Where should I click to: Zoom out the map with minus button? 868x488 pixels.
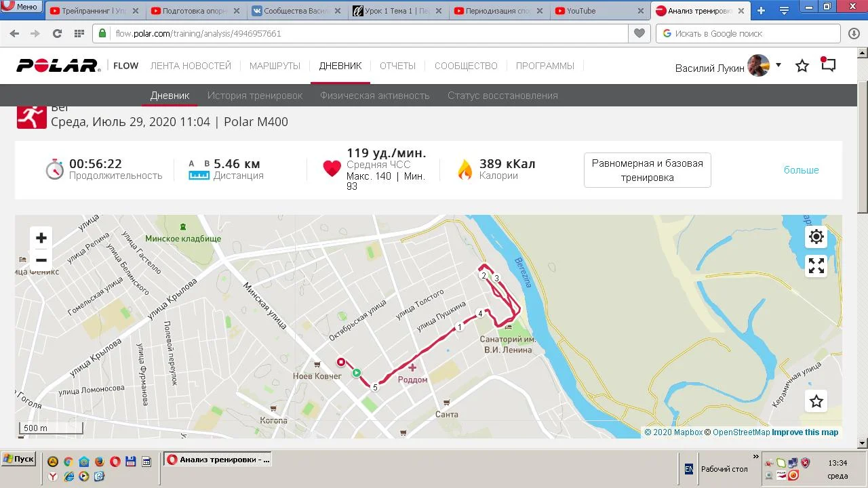coord(41,260)
